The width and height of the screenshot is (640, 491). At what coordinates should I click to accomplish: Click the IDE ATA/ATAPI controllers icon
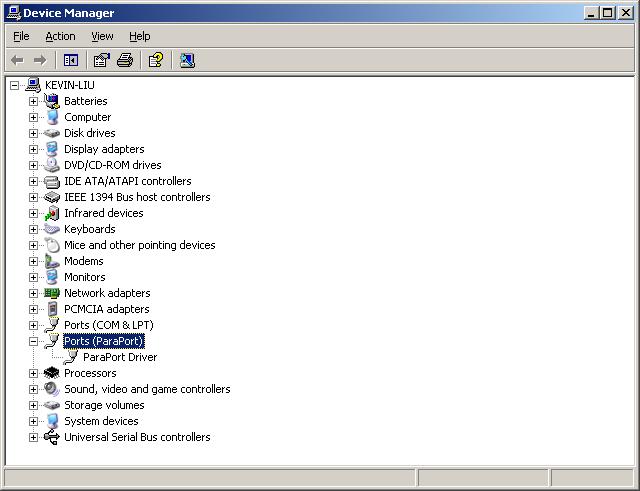[x=52, y=181]
